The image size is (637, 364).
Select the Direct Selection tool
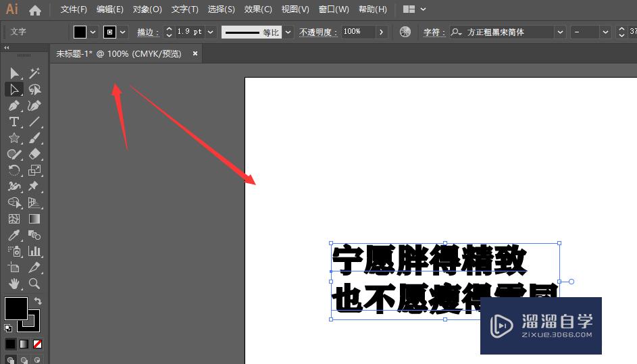coord(14,89)
